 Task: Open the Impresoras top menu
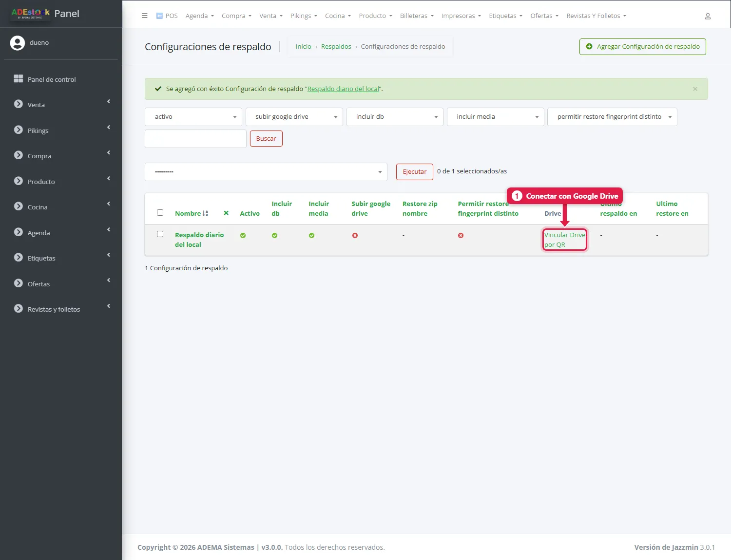(461, 16)
